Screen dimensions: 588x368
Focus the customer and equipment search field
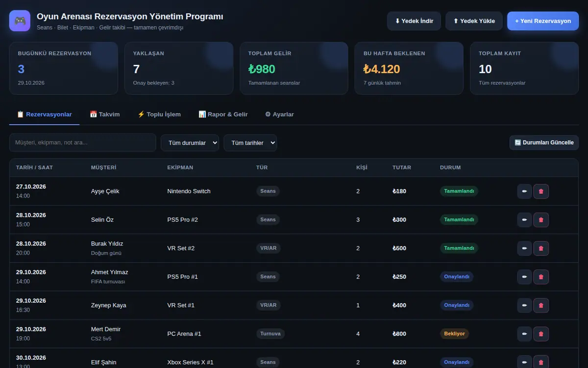(x=83, y=143)
